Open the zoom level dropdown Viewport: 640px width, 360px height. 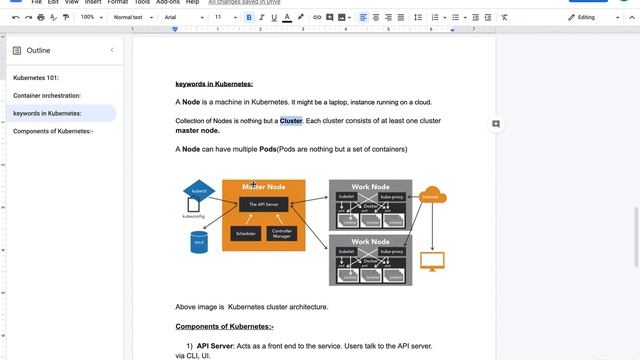[x=91, y=18]
